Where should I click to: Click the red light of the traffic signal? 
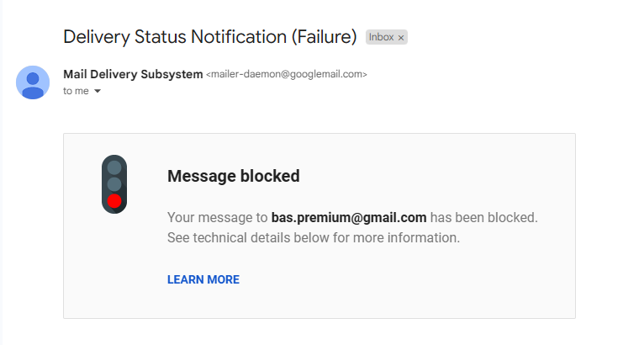114,201
